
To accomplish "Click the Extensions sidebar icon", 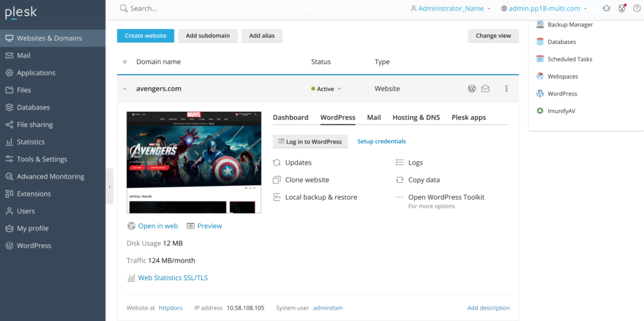I will click(x=9, y=193).
